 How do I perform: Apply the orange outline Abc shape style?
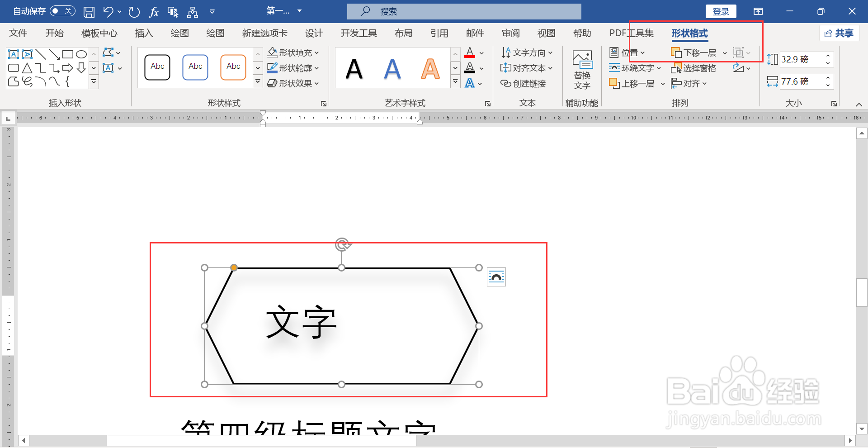233,67
